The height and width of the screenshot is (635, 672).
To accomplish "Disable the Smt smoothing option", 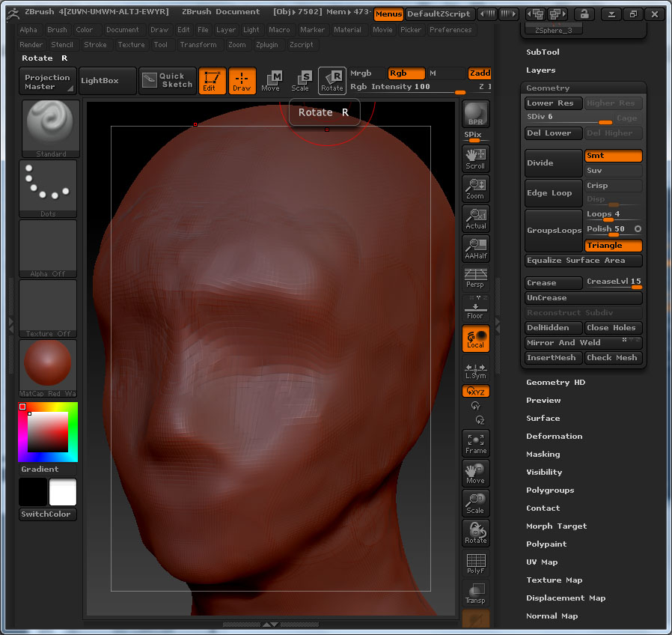I will [613, 156].
